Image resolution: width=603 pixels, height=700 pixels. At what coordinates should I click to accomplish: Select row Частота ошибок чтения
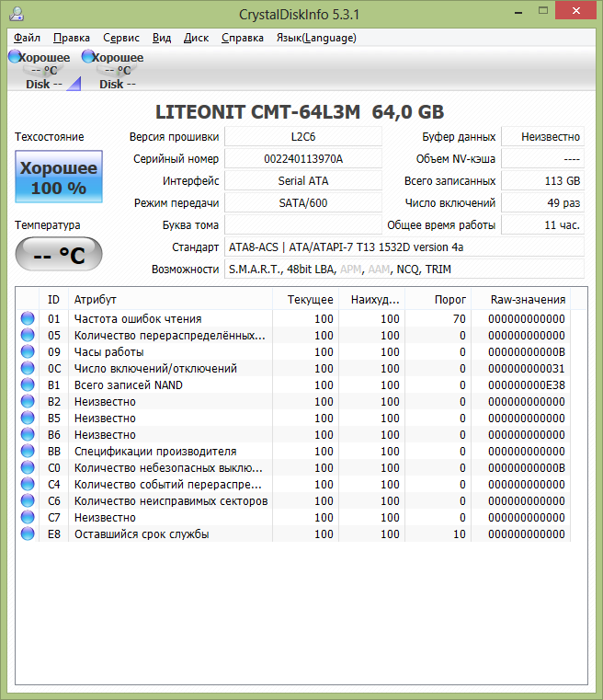coord(293,318)
